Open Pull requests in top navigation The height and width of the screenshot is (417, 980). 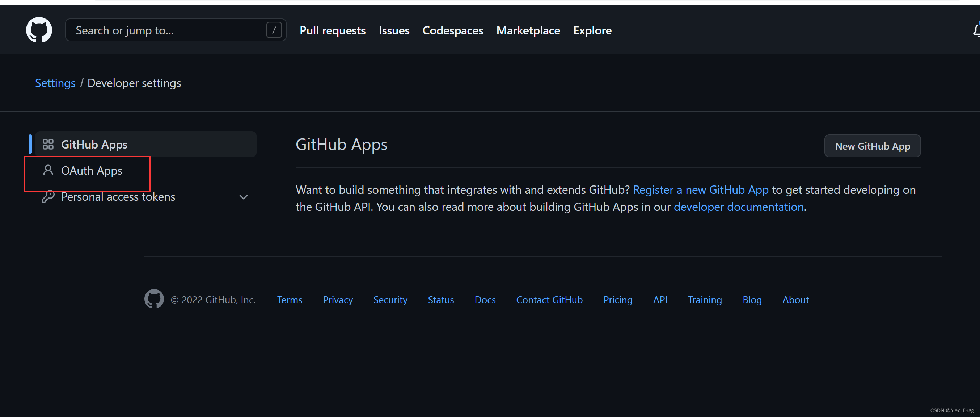(x=333, y=30)
